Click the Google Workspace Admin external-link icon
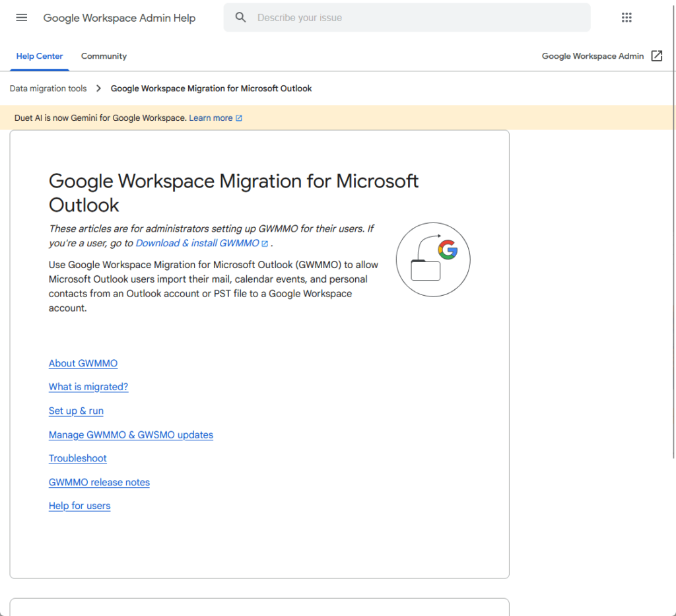The width and height of the screenshot is (676, 616). click(x=657, y=56)
